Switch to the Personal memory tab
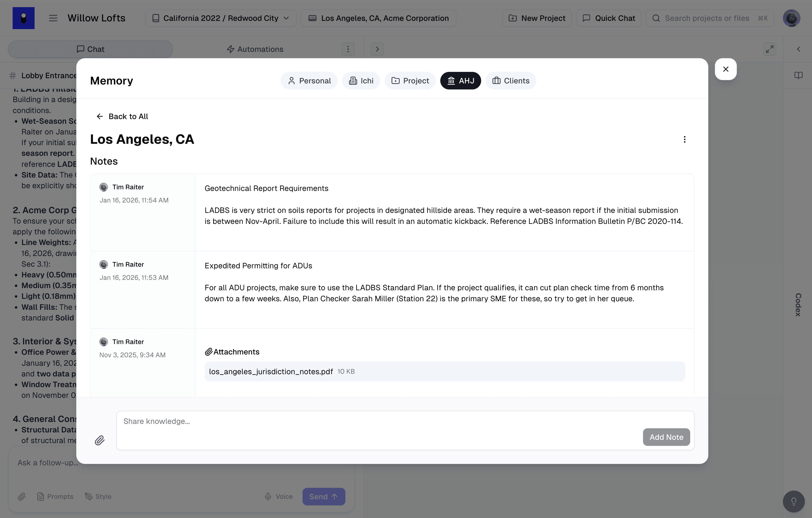This screenshot has height=518, width=812. [309, 81]
